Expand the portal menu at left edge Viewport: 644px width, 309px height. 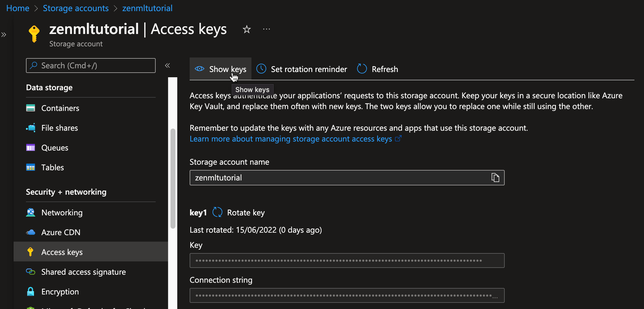coord(4,35)
